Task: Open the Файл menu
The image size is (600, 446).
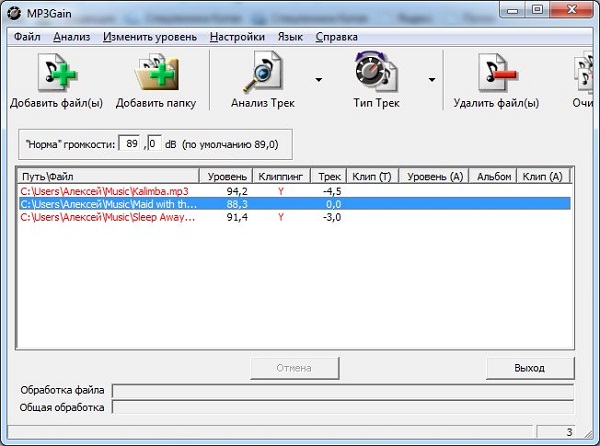Action: tap(27, 37)
